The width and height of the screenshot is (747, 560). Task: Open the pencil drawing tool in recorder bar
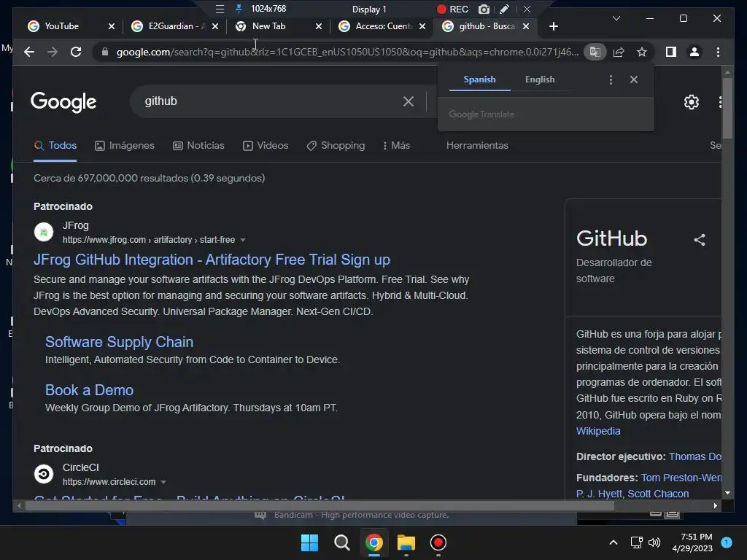pyautogui.click(x=504, y=9)
